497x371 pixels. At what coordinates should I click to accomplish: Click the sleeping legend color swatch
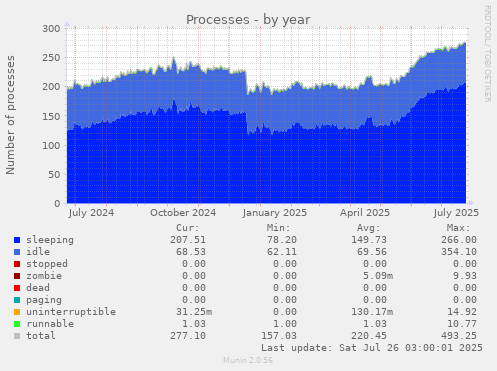click(x=17, y=240)
